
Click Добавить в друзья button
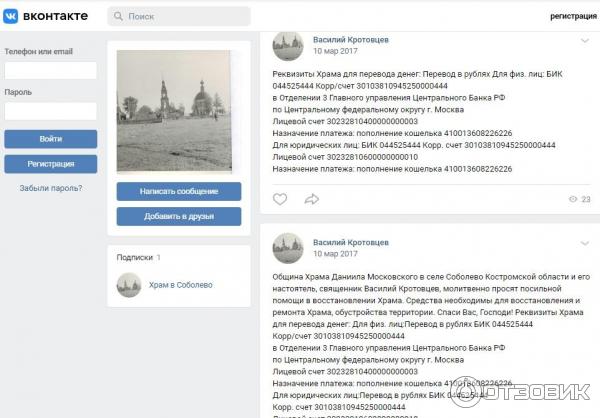click(179, 216)
